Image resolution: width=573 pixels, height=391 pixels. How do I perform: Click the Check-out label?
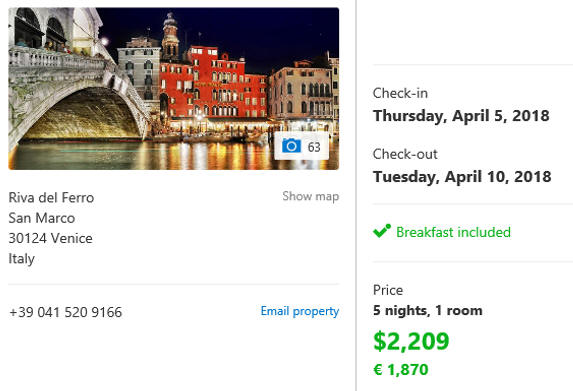coord(405,154)
